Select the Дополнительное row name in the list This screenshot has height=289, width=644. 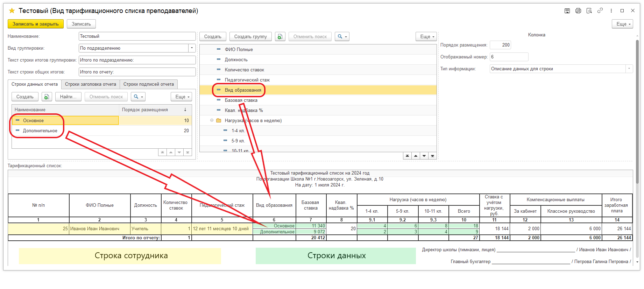40,131
